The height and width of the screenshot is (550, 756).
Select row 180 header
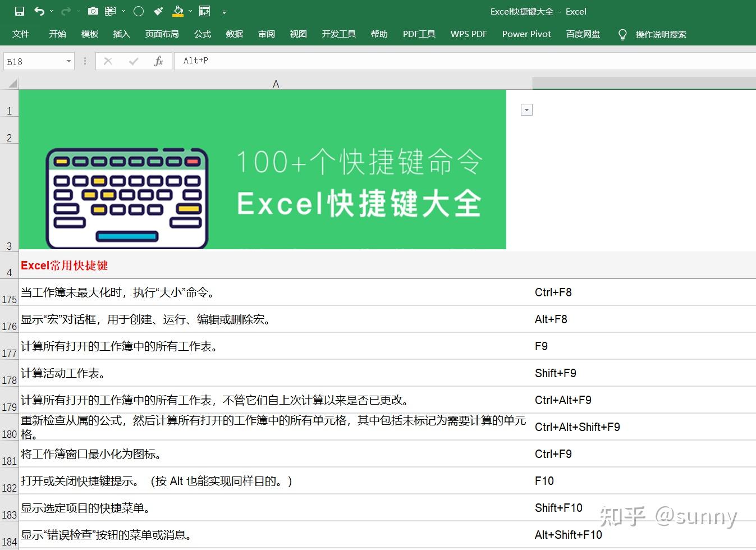point(10,427)
